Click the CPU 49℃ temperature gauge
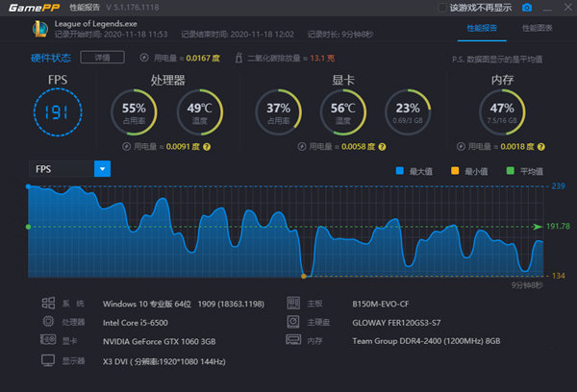This screenshot has width=577, height=392. [200, 112]
